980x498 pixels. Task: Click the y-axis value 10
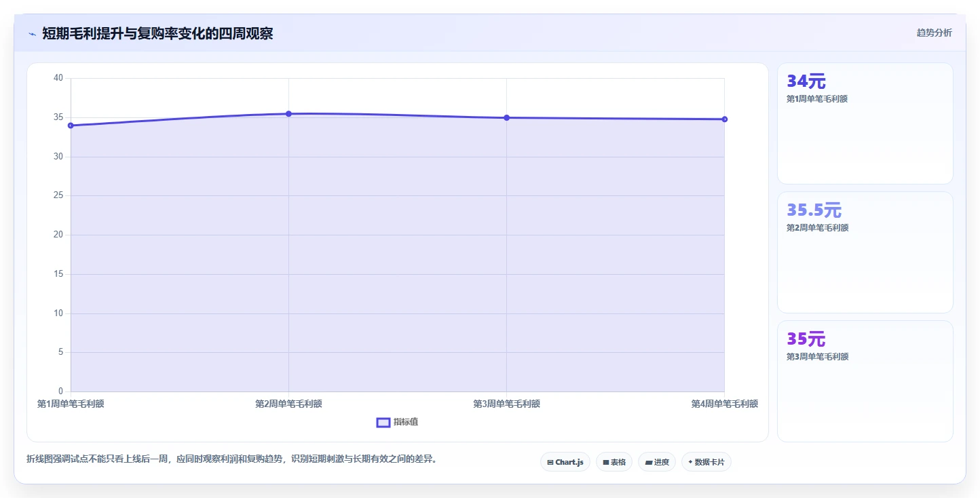pos(58,313)
